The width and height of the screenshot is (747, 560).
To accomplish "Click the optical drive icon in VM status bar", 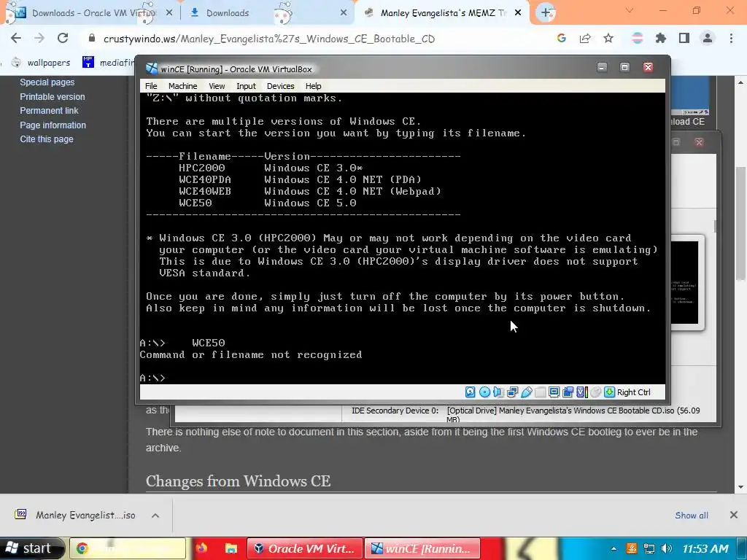I will click(484, 392).
